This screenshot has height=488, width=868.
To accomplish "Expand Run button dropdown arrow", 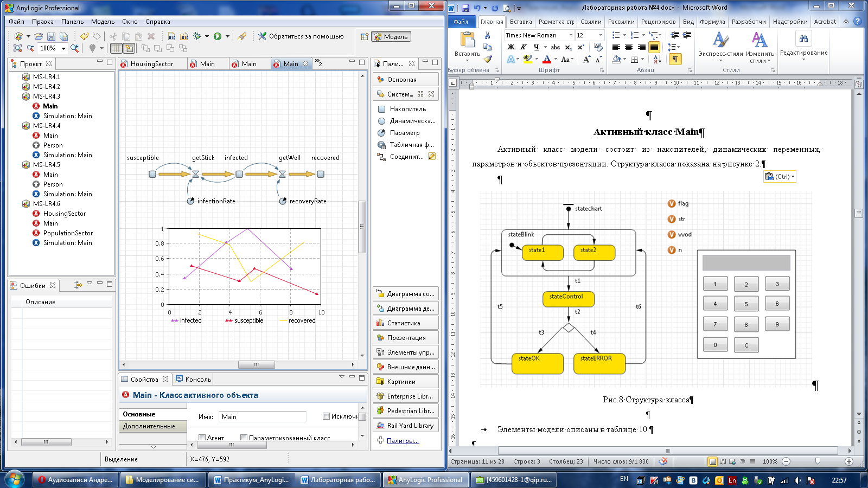I will click(227, 36).
